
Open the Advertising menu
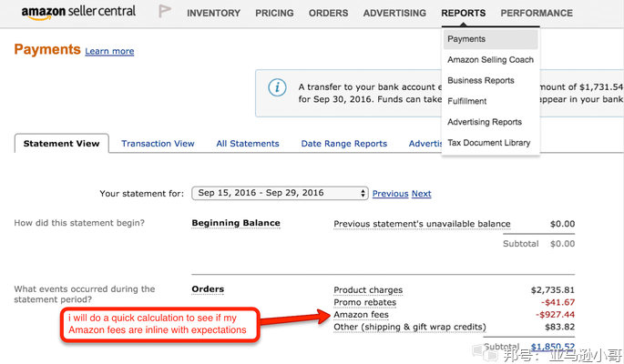click(x=394, y=14)
